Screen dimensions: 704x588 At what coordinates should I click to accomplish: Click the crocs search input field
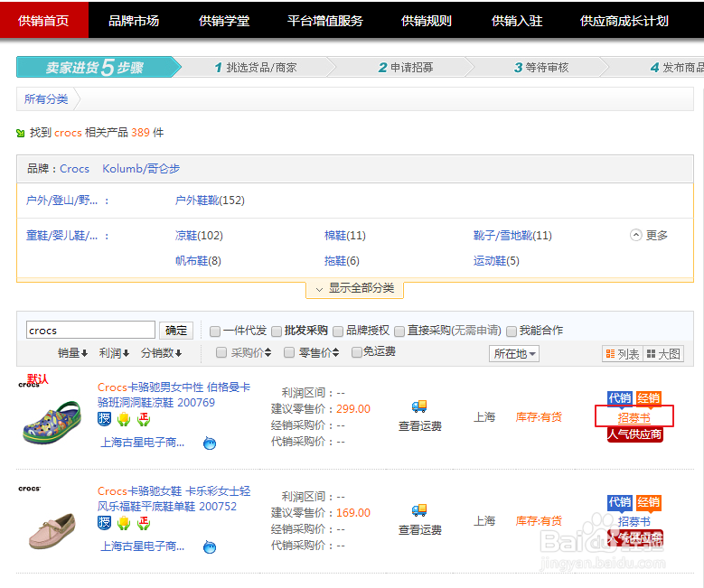pyautogui.click(x=90, y=330)
